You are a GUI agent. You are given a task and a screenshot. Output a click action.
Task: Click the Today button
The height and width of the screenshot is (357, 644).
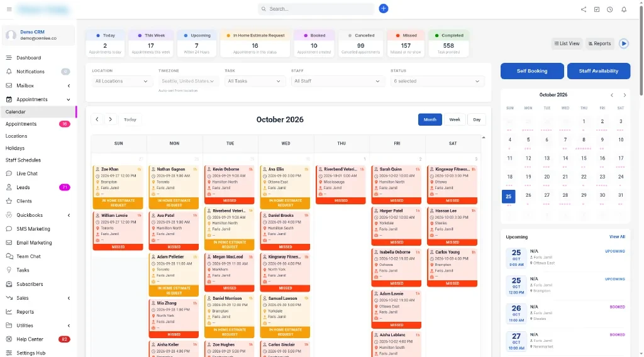coord(130,119)
